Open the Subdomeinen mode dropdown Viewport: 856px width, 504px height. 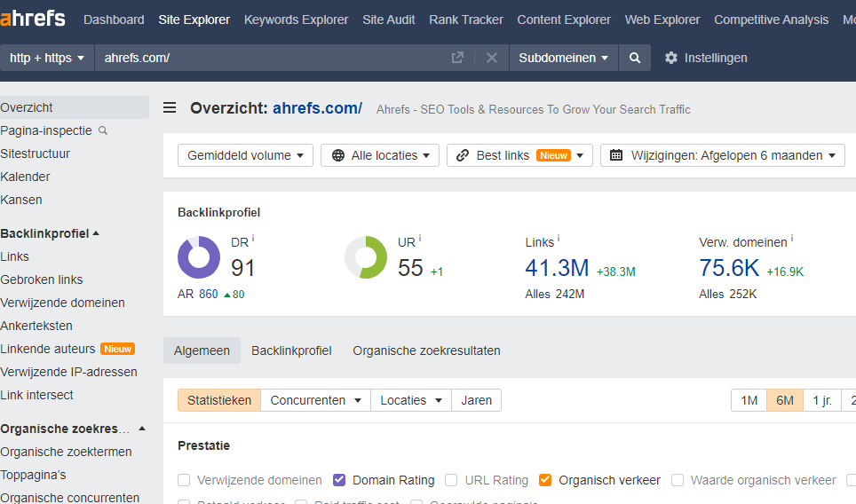click(x=563, y=58)
